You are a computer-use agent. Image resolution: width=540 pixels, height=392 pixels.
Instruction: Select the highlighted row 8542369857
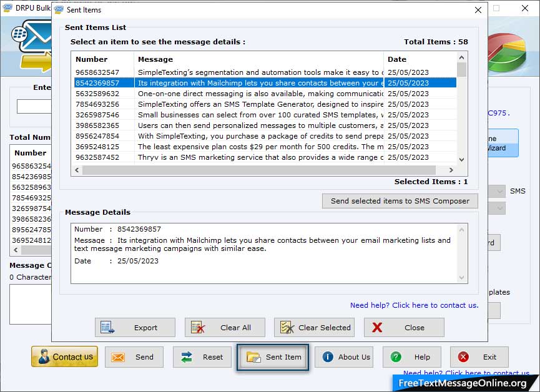(x=265, y=83)
